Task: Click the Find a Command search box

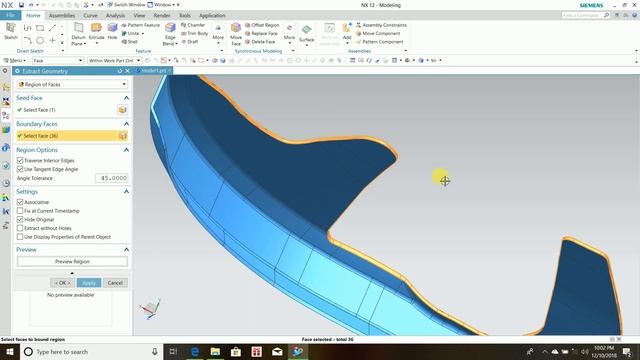Action: (586, 15)
